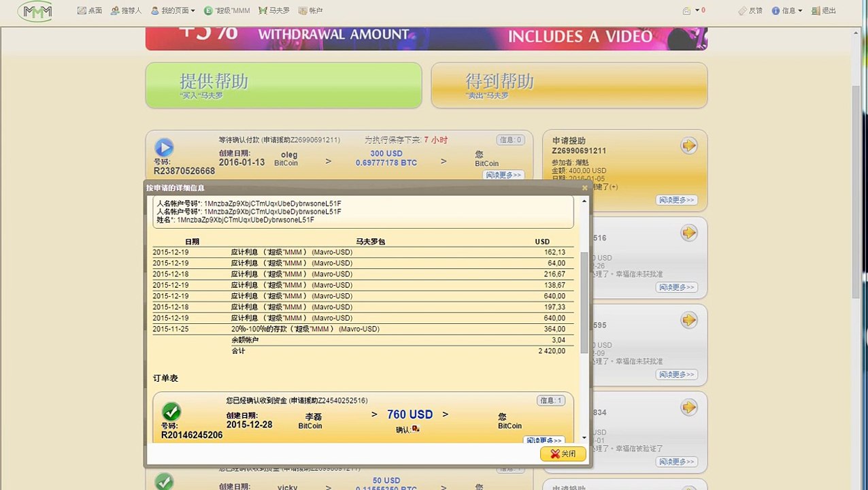The width and height of the screenshot is (868, 490).
Task: Click 阅读更多 on order R23870526668
Action: coord(504,175)
